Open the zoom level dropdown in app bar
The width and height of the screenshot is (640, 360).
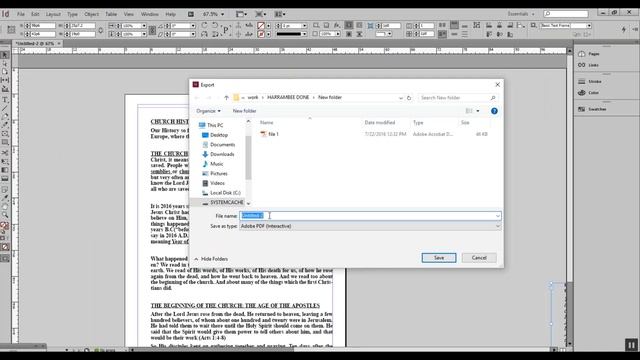[222, 14]
